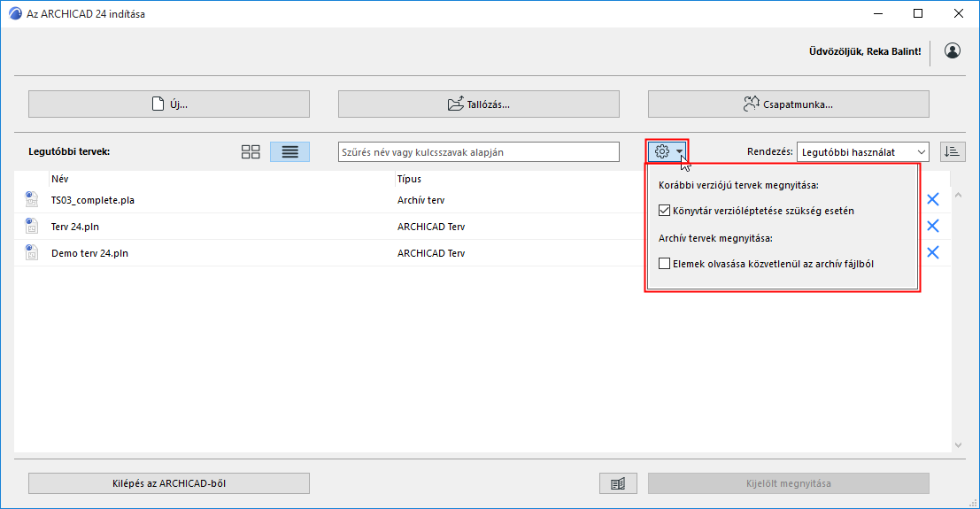Remove Demo terv 24.pln from recent list
The width and height of the screenshot is (980, 509).
coord(932,252)
